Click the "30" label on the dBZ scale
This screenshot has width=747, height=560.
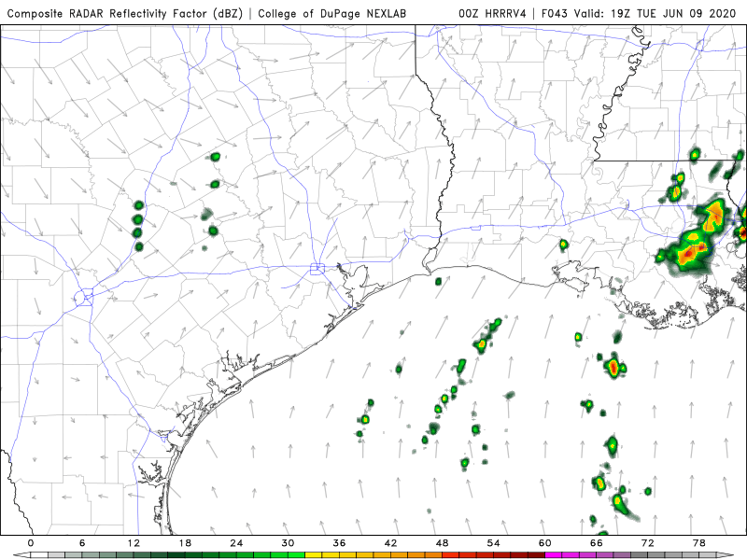pyautogui.click(x=288, y=543)
